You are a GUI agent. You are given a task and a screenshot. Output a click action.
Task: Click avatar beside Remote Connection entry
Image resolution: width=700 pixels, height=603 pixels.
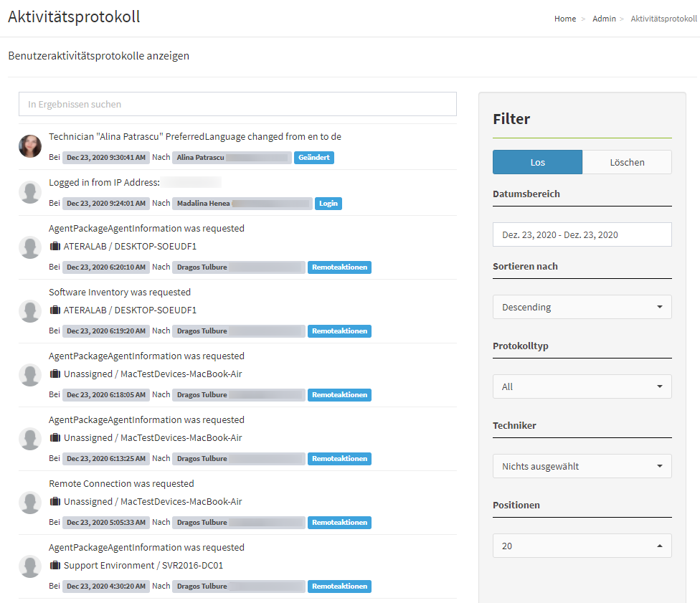click(30, 503)
